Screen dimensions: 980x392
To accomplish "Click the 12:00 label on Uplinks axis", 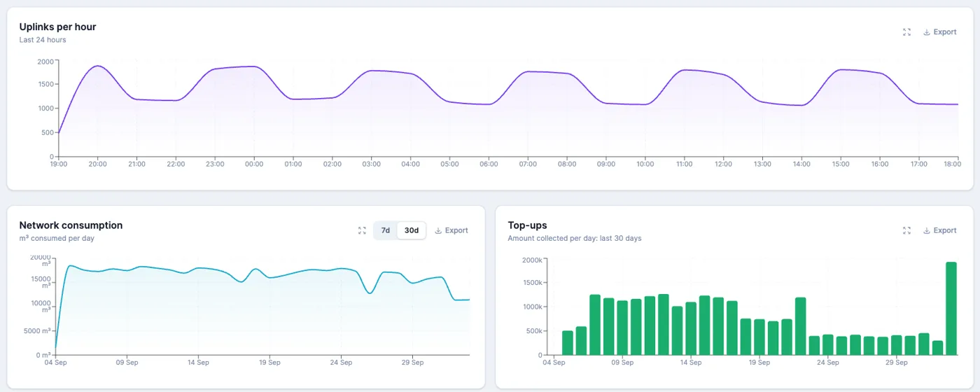I will [x=723, y=164].
